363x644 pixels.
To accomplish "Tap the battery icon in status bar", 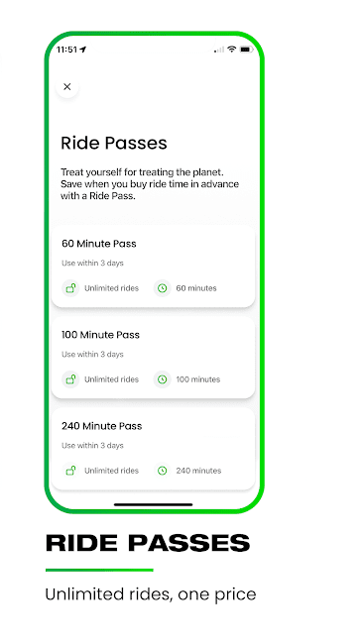I will (x=246, y=50).
